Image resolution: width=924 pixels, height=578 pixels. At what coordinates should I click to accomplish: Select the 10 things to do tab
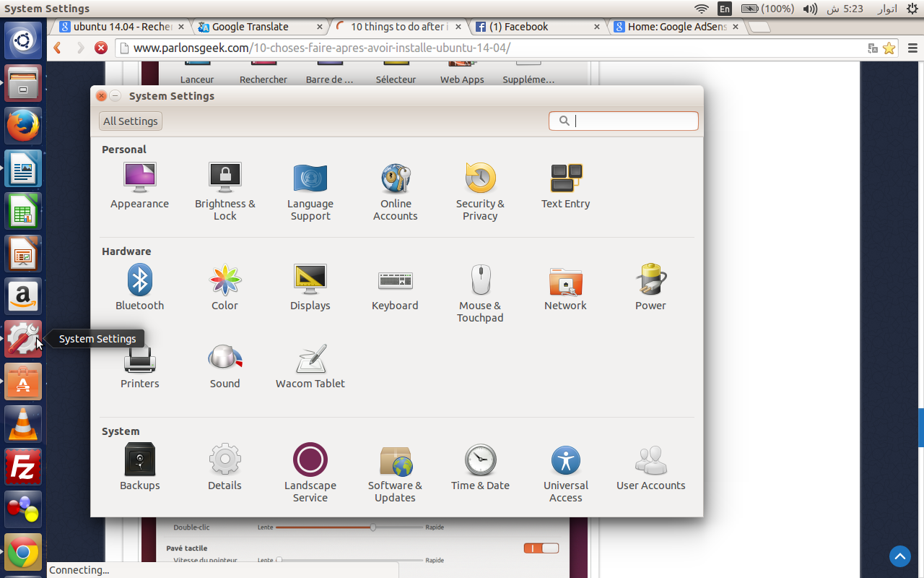point(399,27)
